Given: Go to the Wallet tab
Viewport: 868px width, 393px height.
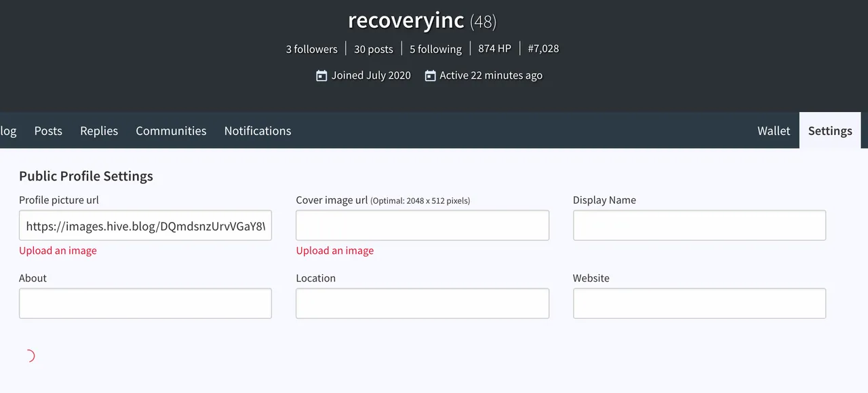Looking at the screenshot, I should [x=774, y=131].
